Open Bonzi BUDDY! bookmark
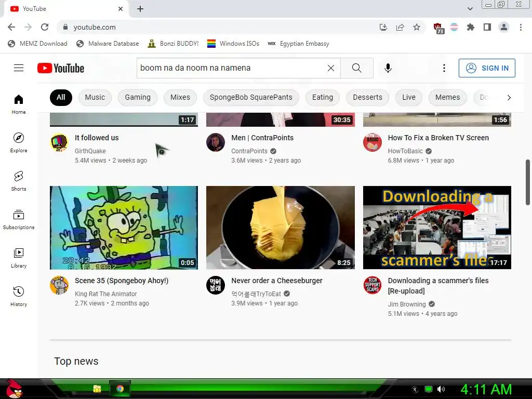This screenshot has height=399, width=532. (173, 44)
